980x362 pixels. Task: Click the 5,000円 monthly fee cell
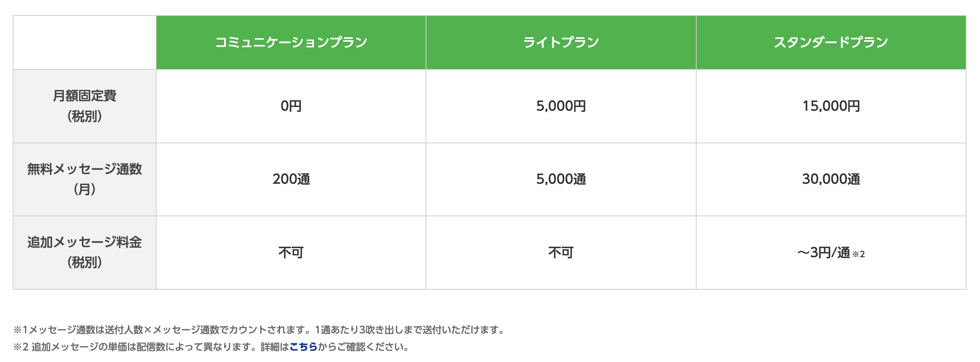(x=561, y=106)
